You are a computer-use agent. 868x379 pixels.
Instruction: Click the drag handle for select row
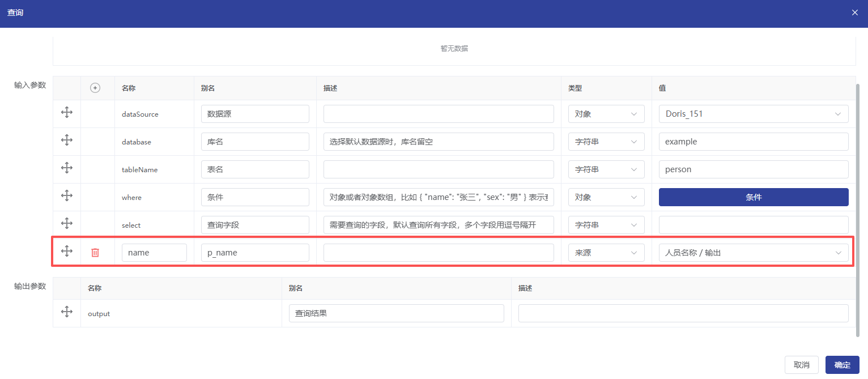(x=67, y=223)
